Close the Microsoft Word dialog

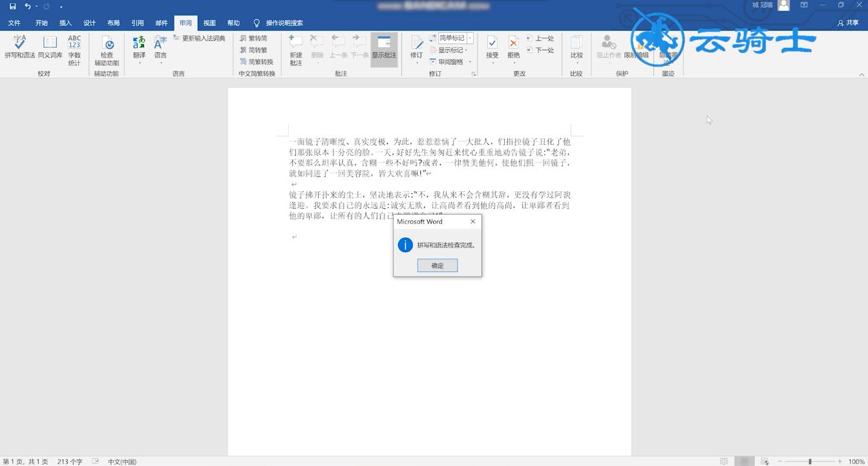pos(472,222)
